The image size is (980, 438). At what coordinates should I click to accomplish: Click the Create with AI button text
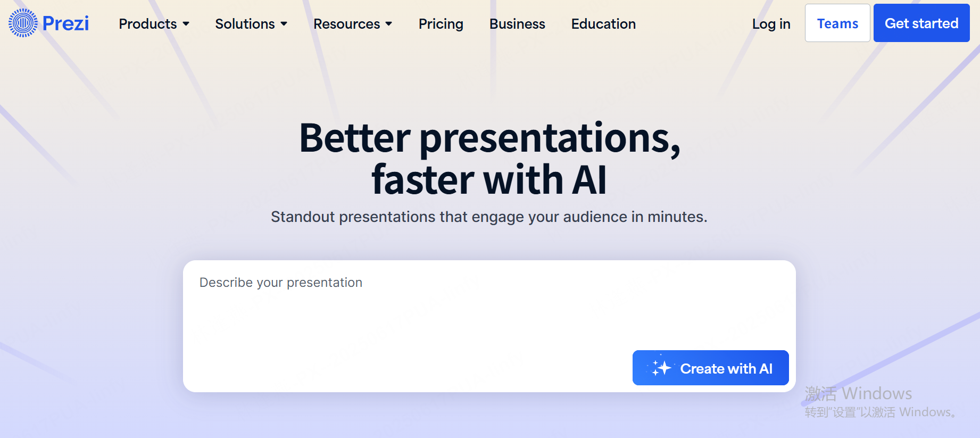[726, 368]
